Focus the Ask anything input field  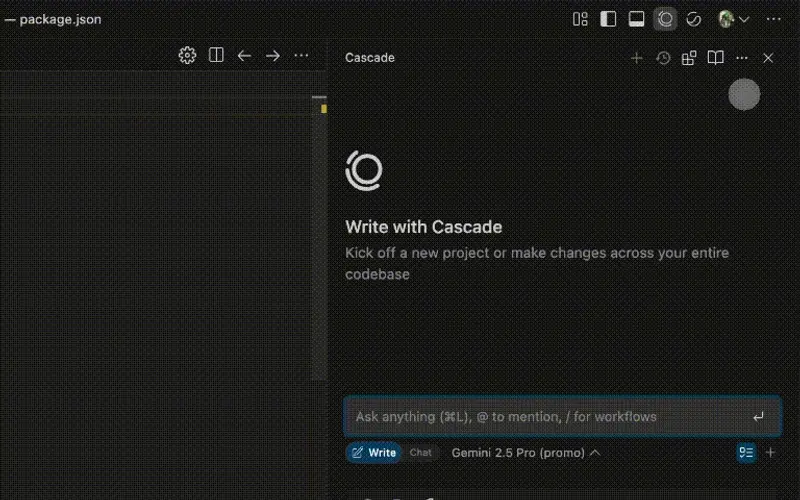[x=563, y=416]
